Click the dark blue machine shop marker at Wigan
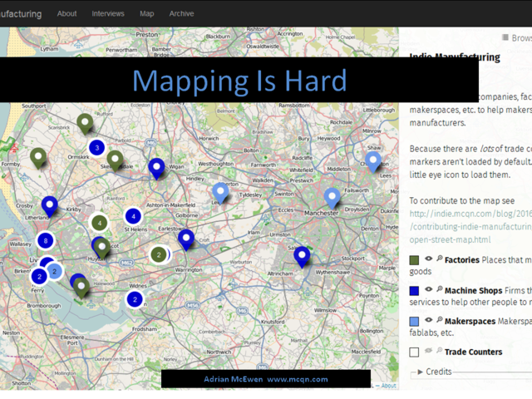 157,168
